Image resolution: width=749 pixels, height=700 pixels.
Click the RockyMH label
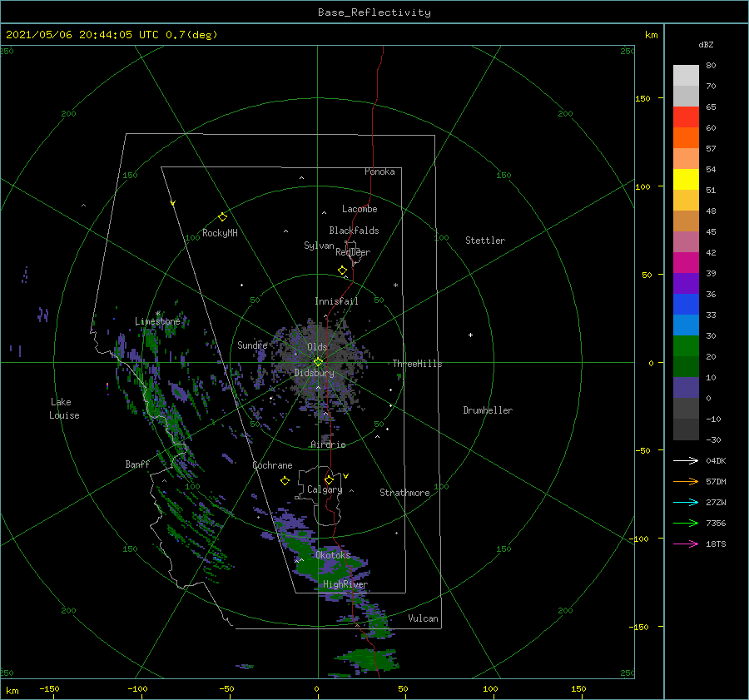click(x=220, y=233)
